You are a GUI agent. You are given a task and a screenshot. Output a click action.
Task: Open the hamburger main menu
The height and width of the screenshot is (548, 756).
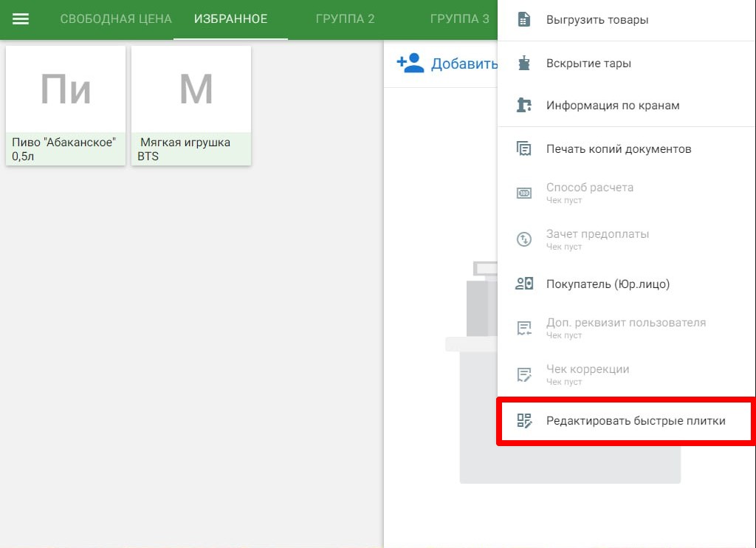[20, 18]
